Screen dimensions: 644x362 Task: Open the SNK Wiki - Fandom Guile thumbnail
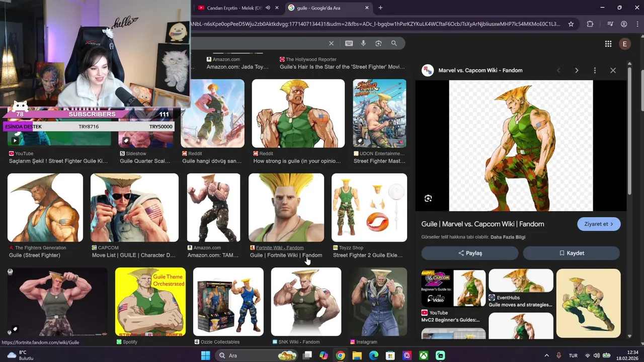pos(306,302)
